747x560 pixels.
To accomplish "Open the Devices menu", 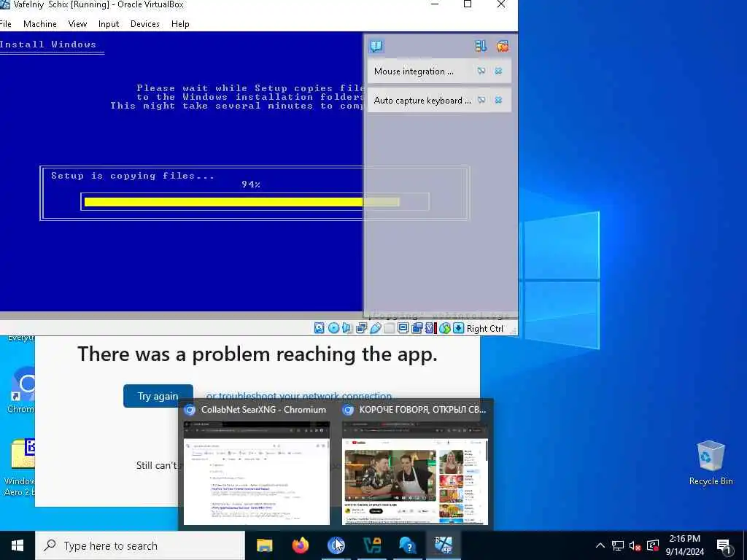I will [x=145, y=24].
